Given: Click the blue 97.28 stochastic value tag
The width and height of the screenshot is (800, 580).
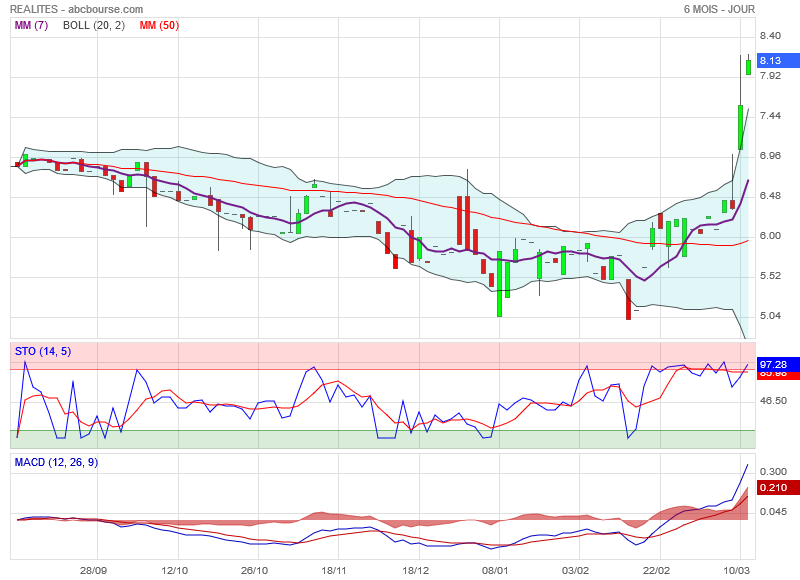Looking at the screenshot, I should (x=779, y=364).
